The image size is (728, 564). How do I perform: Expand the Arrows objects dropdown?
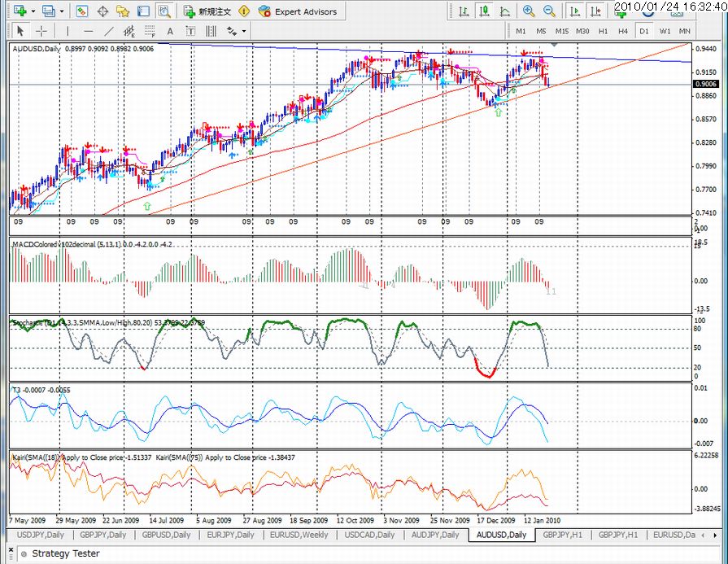pyautogui.click(x=244, y=31)
